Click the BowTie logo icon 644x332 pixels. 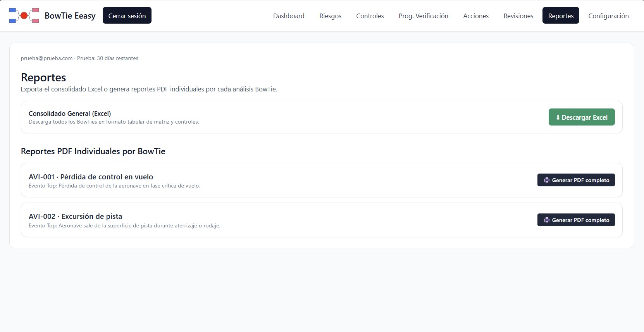point(24,15)
